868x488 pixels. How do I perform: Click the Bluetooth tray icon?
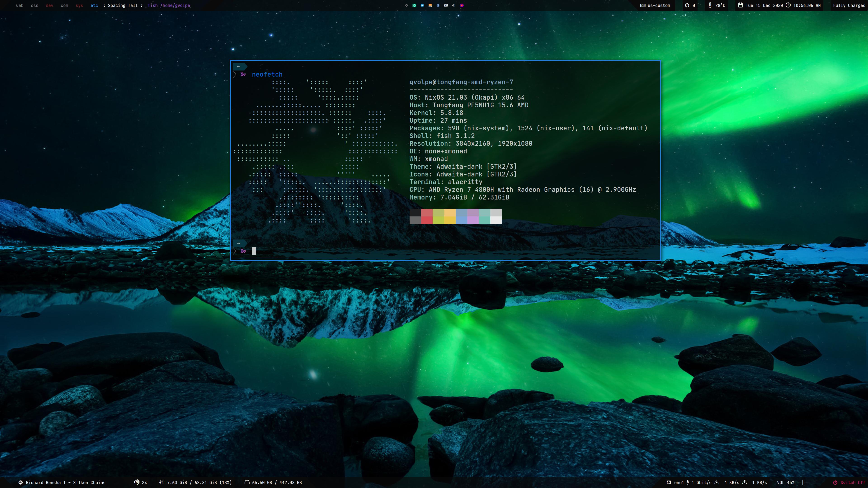click(x=438, y=5)
